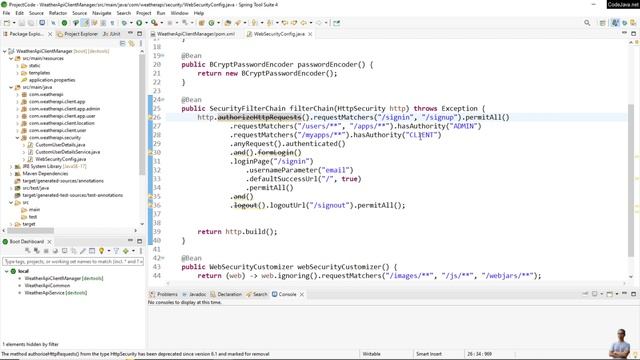This screenshot has height=360, width=640.
Task: Click the Boot Dashboard start/restart icon
Action: 28,251
